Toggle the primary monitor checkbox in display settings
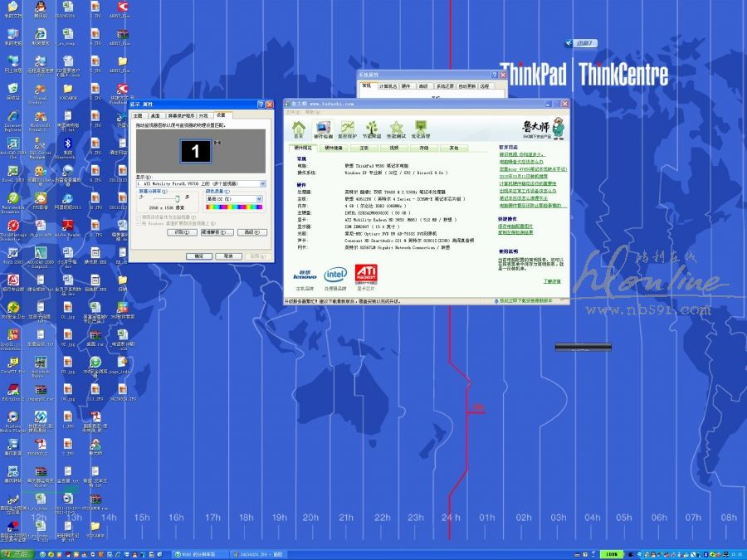This screenshot has height=560, width=747. click(x=138, y=217)
